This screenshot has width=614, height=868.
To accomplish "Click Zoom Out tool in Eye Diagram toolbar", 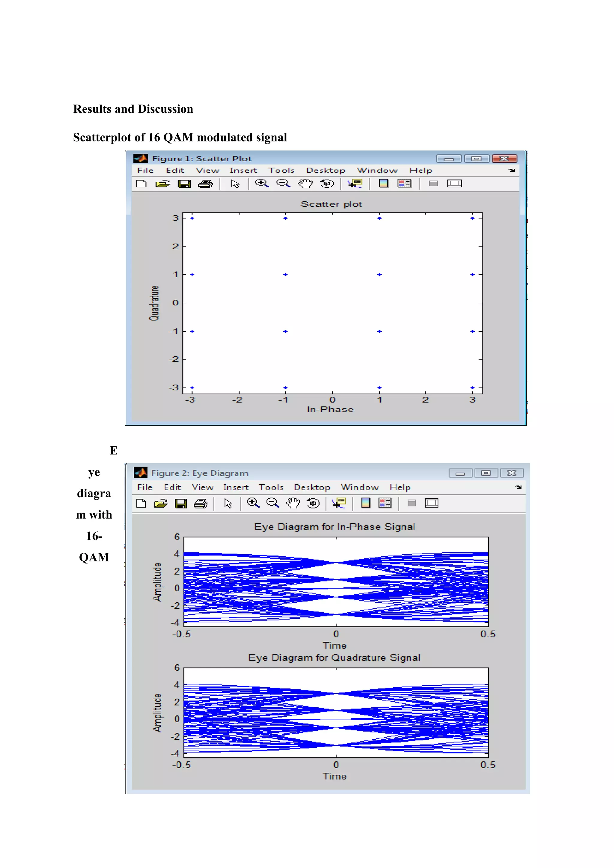I will [273, 503].
